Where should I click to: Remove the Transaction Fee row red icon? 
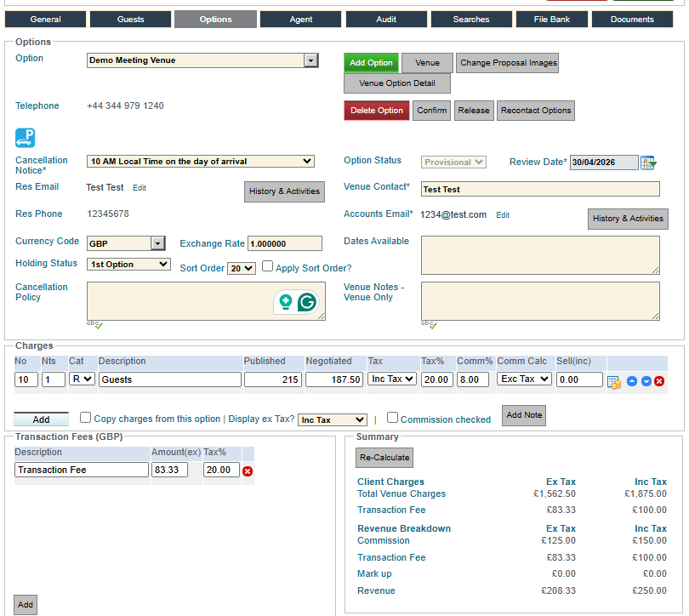(x=248, y=471)
